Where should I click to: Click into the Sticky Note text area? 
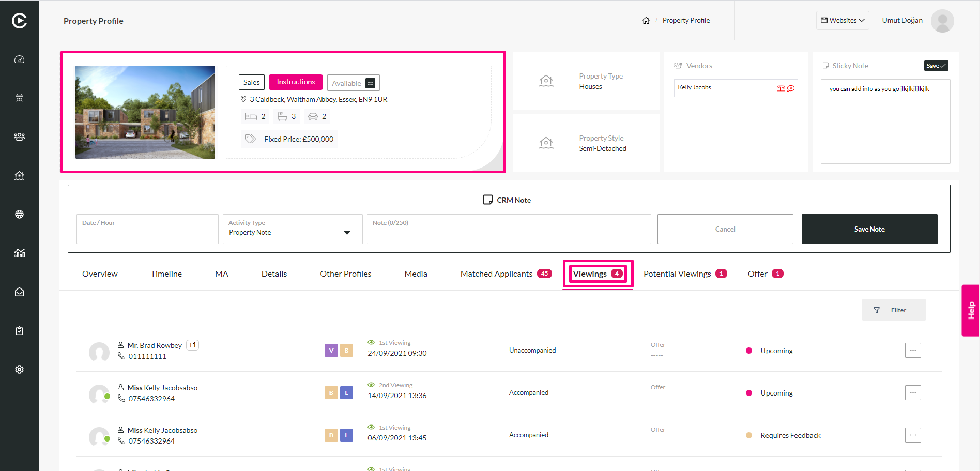[x=885, y=121]
